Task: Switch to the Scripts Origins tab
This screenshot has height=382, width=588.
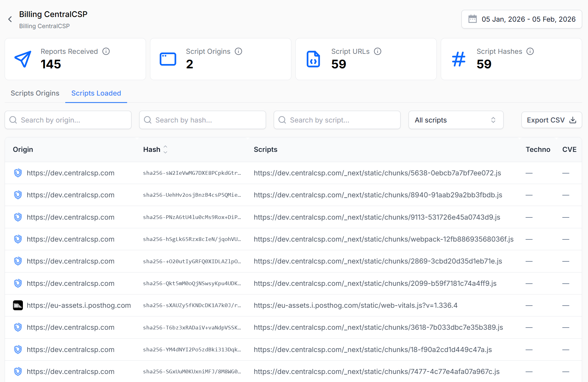Action: (x=35, y=93)
